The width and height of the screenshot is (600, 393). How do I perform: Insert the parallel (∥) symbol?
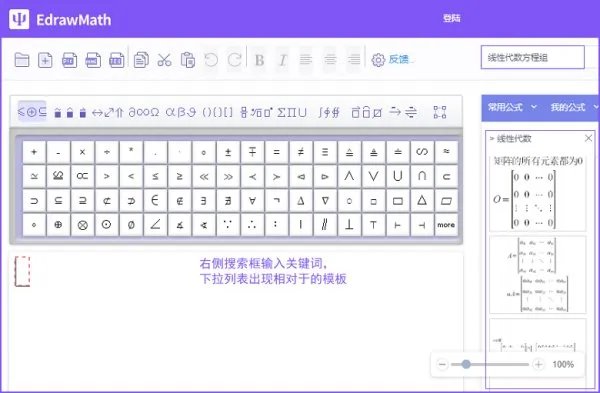325,225
